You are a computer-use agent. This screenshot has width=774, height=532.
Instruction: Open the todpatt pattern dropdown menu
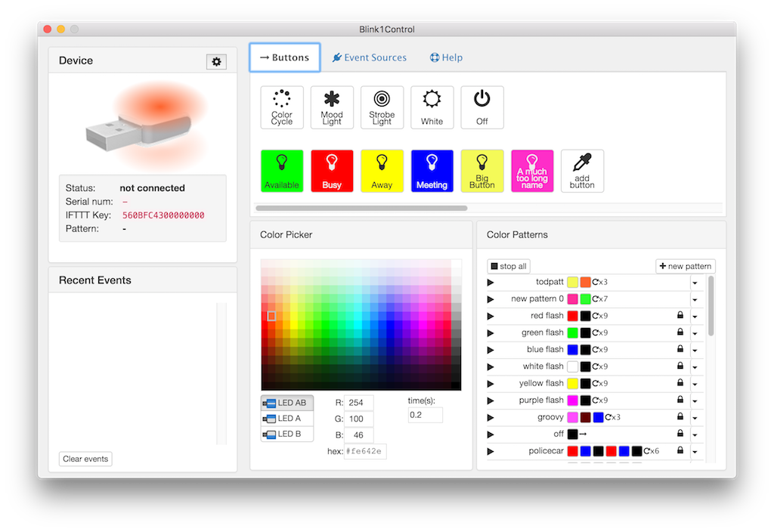pyautogui.click(x=695, y=283)
